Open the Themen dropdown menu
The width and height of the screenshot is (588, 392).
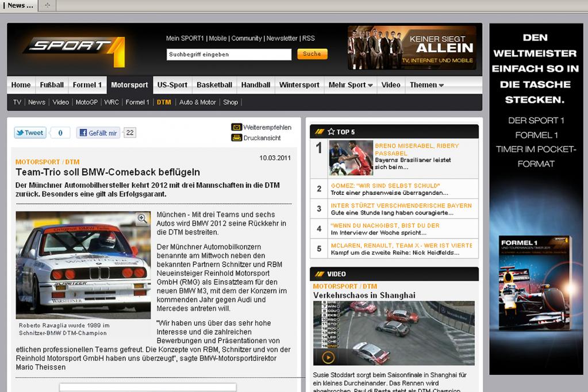tap(426, 85)
